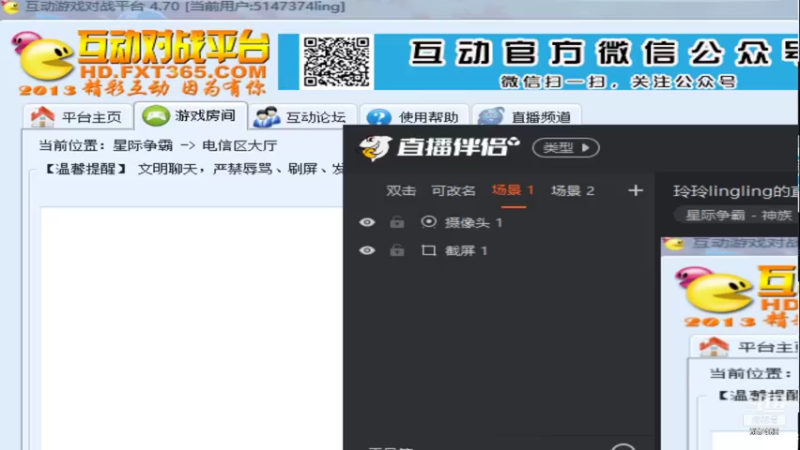Click the 互动对战平台 Pac-Man logo
Image resolution: width=800 pixels, height=450 pixels.
(x=43, y=57)
